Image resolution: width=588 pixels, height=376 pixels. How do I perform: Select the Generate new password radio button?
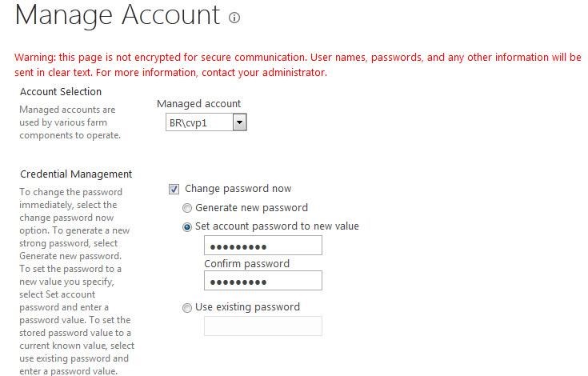click(x=186, y=208)
